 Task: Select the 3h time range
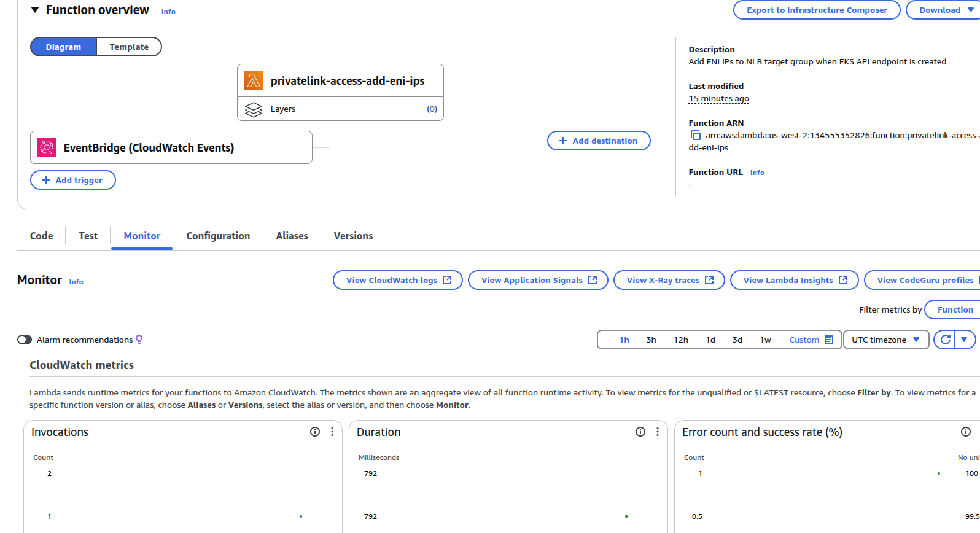point(651,340)
